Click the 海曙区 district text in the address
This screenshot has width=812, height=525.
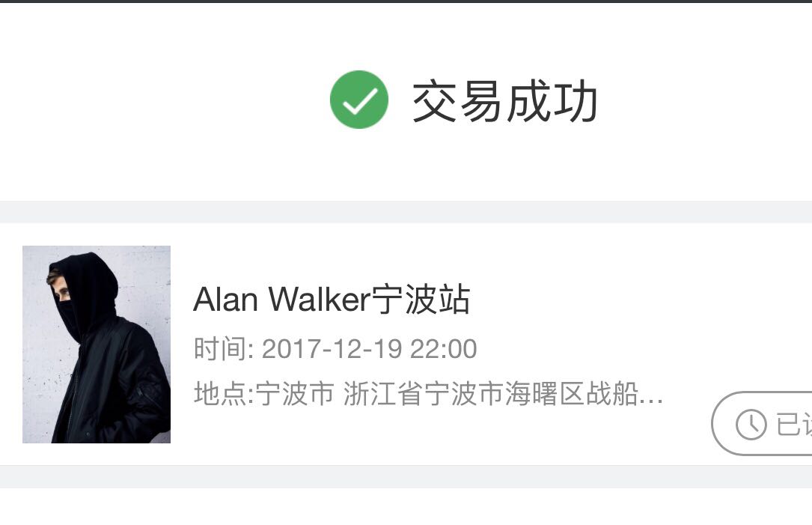pos(545,393)
